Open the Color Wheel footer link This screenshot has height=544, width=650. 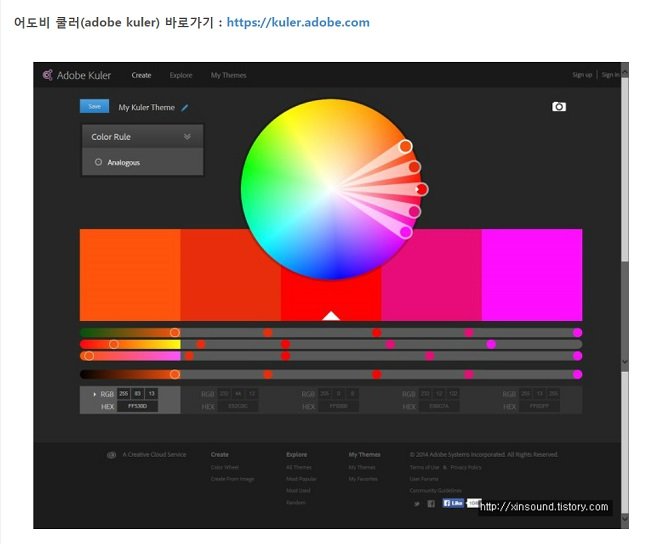[225, 467]
